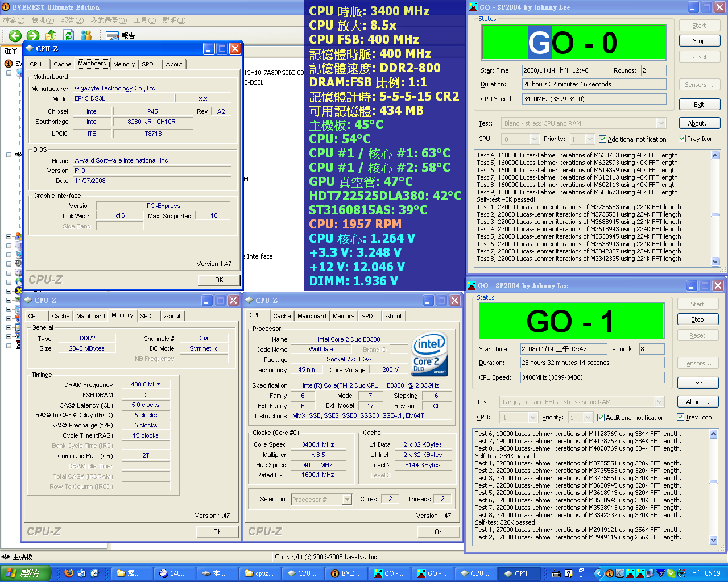Click the keyboard icon in the language bar
The width and height of the screenshot is (728, 582).
pos(556,573)
